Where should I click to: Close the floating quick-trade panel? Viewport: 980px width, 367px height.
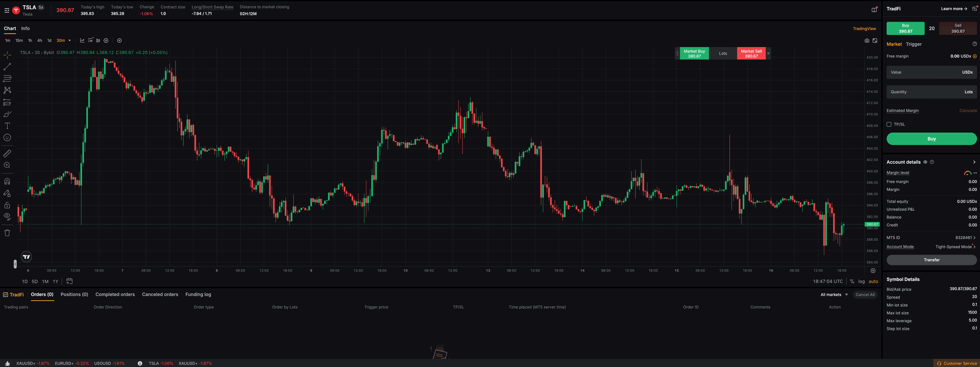(768, 53)
